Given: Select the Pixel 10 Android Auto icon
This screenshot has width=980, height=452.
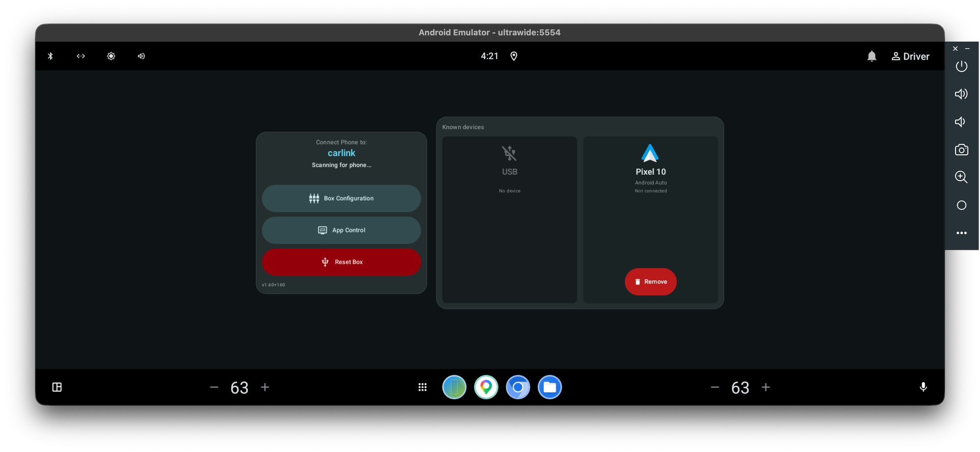Looking at the screenshot, I should click(x=650, y=153).
